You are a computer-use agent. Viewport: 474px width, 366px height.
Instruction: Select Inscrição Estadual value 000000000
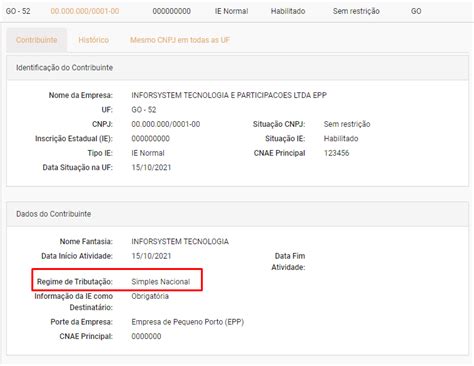(x=150, y=139)
